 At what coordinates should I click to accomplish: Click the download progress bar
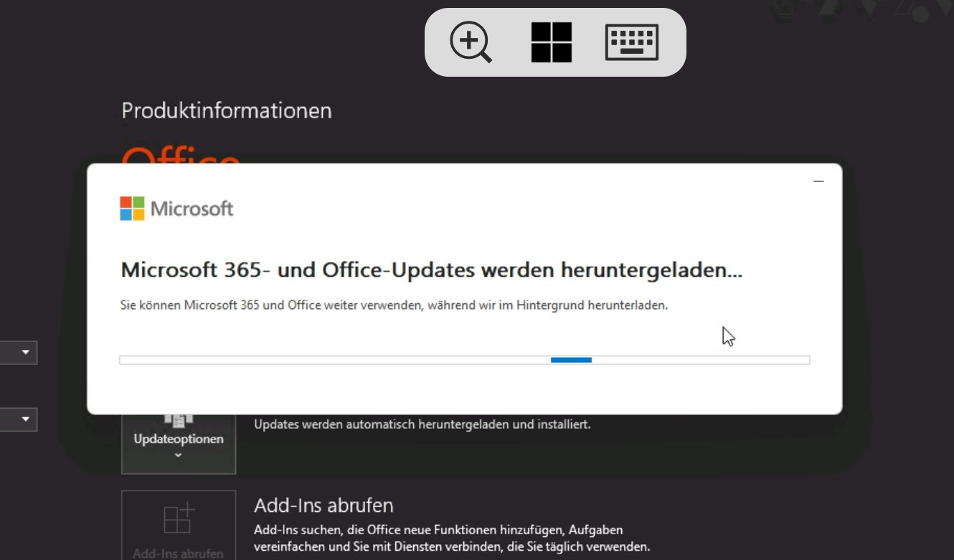[x=464, y=360]
